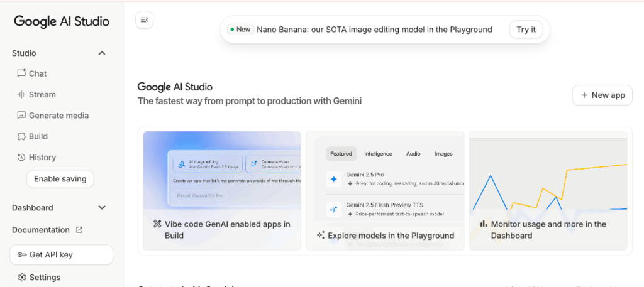Switch to the Intelligence tab
This screenshot has height=287, width=644.
(378, 154)
